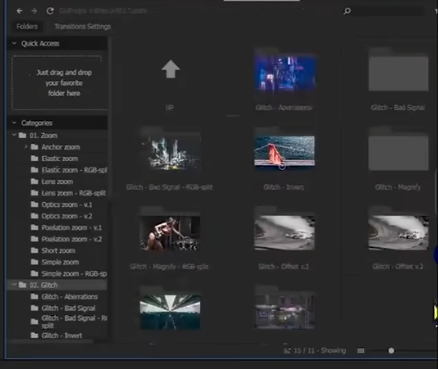
Task: Click the forward navigation arrow
Action: pyautogui.click(x=34, y=11)
